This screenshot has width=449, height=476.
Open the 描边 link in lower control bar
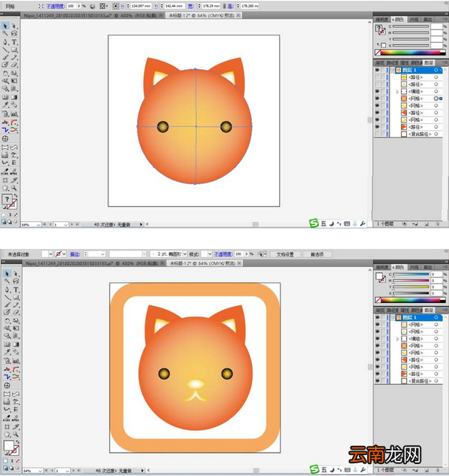point(75,254)
